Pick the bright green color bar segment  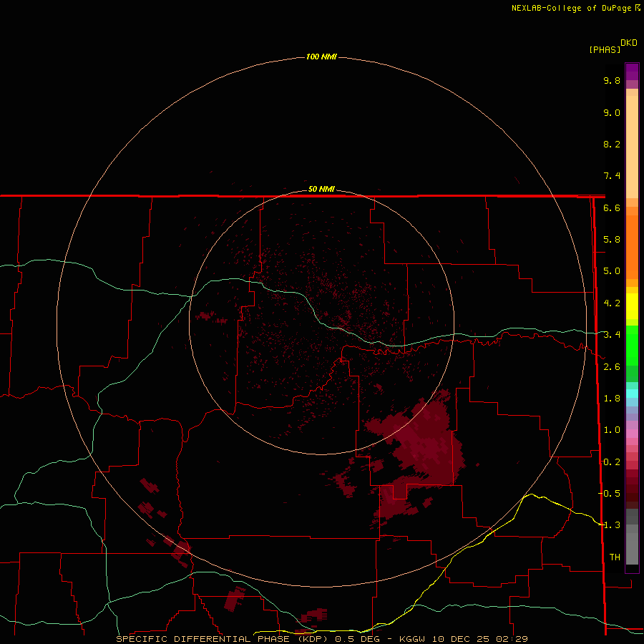click(x=632, y=345)
